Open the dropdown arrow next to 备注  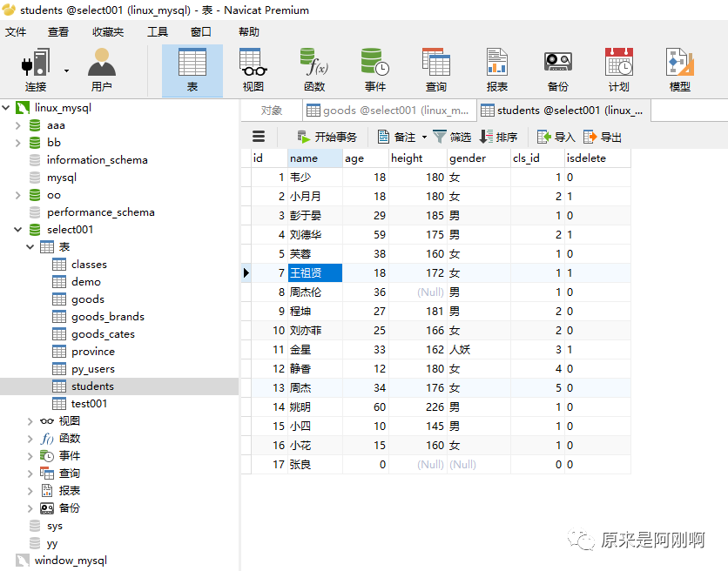(x=424, y=137)
